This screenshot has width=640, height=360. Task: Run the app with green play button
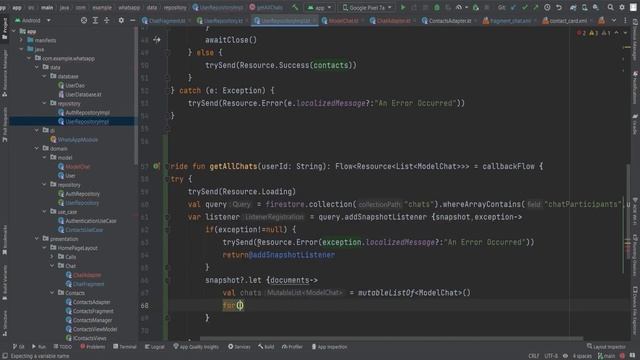click(403, 7)
